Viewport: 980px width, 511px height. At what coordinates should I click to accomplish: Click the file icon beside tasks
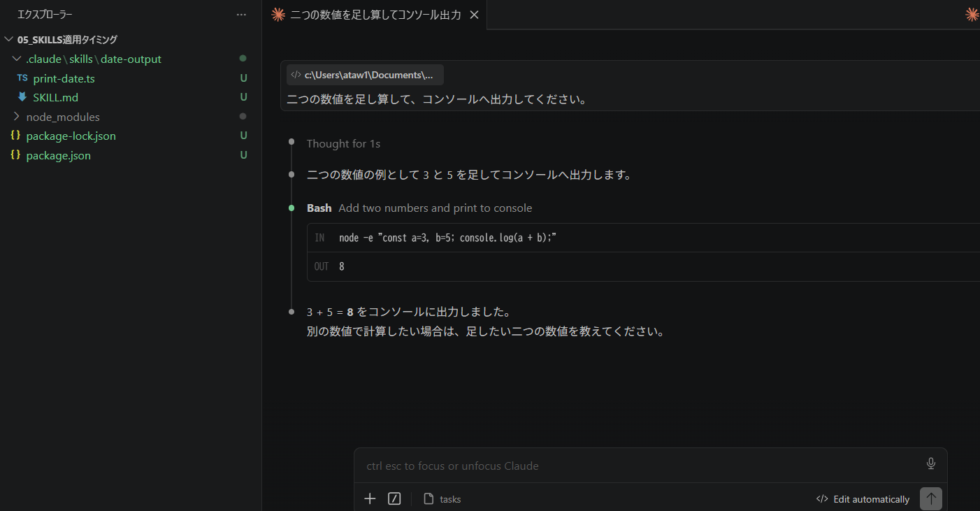tap(429, 499)
